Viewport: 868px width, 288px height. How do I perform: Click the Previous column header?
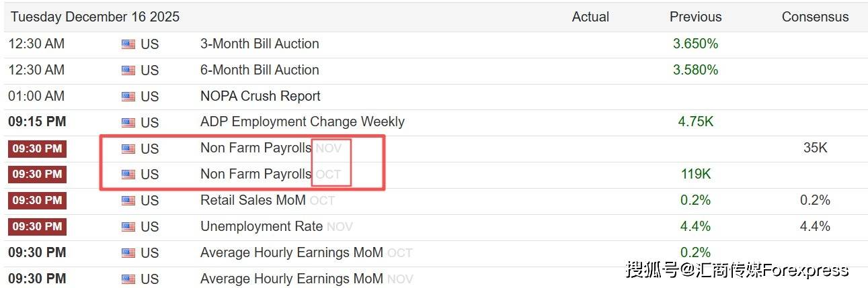pyautogui.click(x=695, y=17)
